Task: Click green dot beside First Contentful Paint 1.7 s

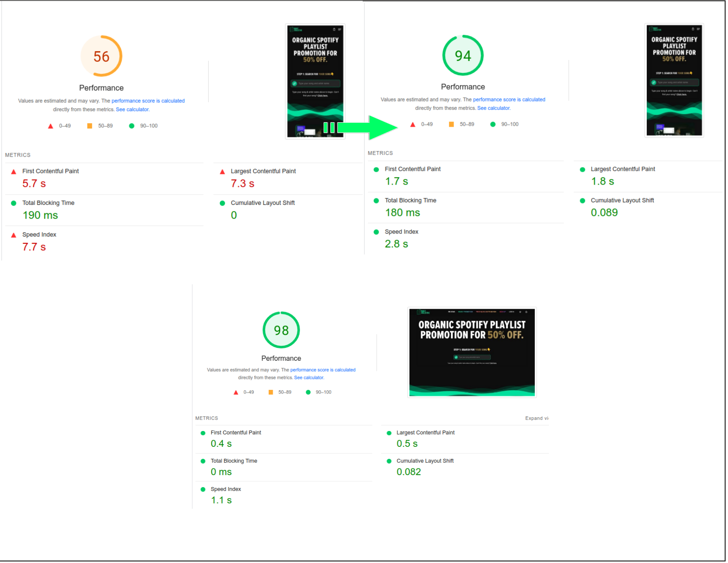Action: click(x=376, y=169)
